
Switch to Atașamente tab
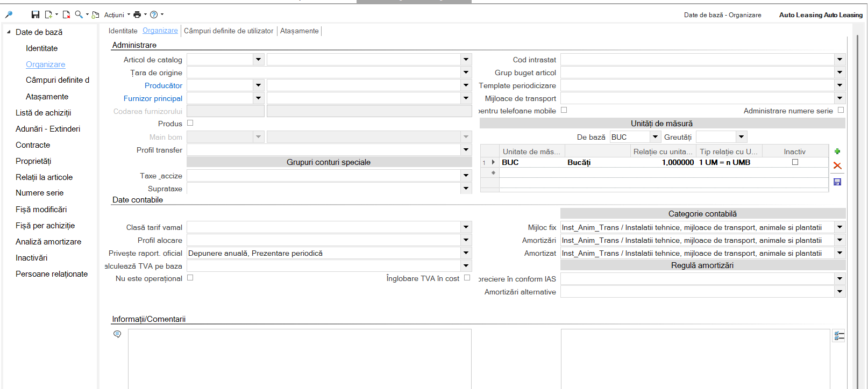click(x=299, y=31)
